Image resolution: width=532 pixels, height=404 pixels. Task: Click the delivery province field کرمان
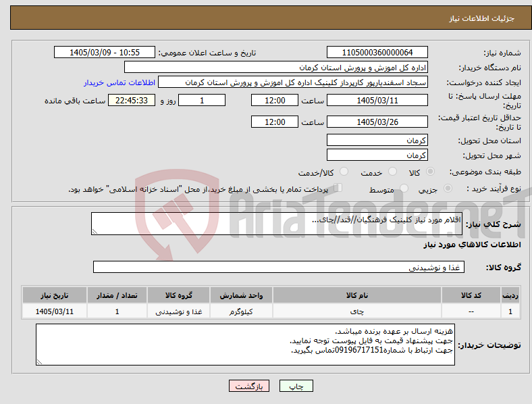(377, 140)
